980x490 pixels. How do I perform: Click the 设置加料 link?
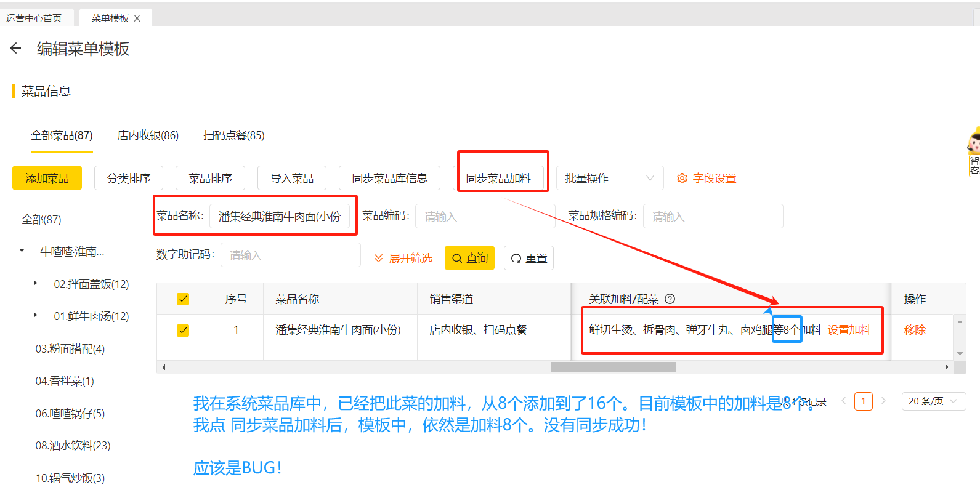[849, 330]
